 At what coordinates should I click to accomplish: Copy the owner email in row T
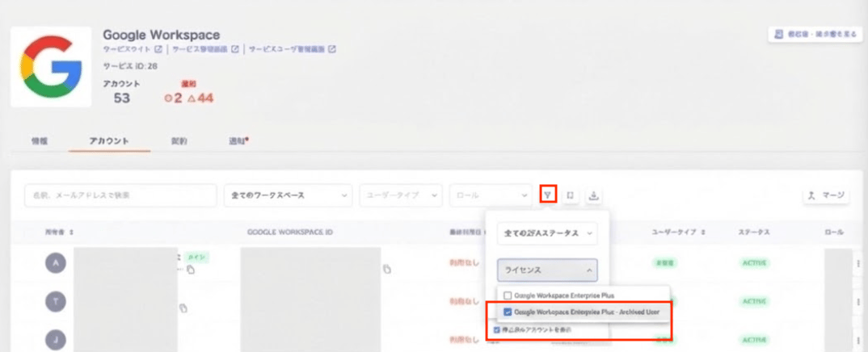183,308
